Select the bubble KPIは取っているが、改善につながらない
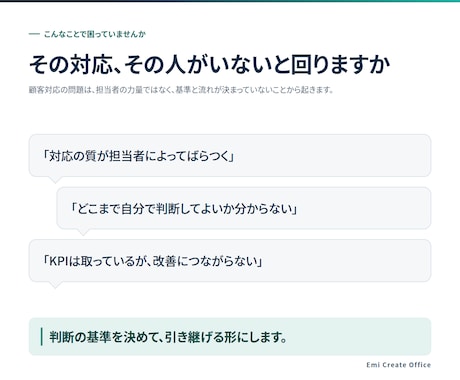 230,261
